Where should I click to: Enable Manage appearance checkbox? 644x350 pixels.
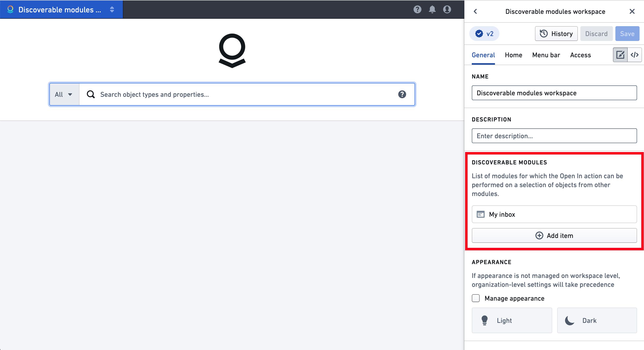pyautogui.click(x=476, y=298)
